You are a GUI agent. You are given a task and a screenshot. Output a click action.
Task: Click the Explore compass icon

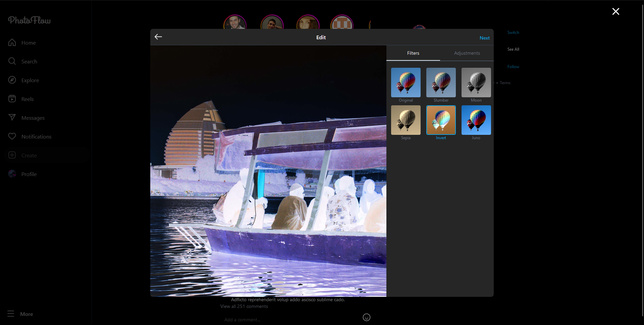point(12,80)
